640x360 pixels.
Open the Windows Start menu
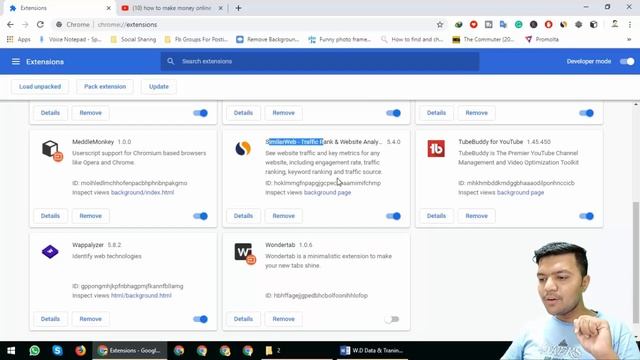click(11, 350)
